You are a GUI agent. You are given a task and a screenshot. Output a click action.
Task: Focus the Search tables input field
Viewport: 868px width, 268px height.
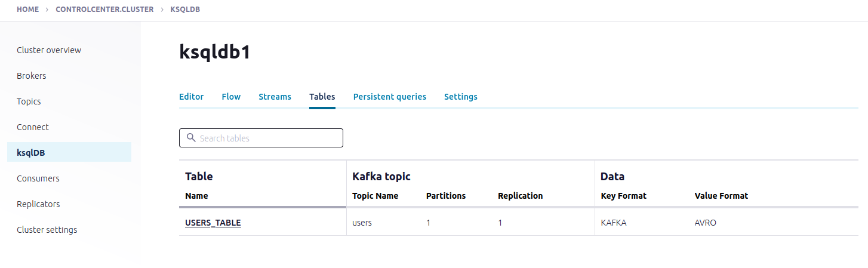(261, 138)
